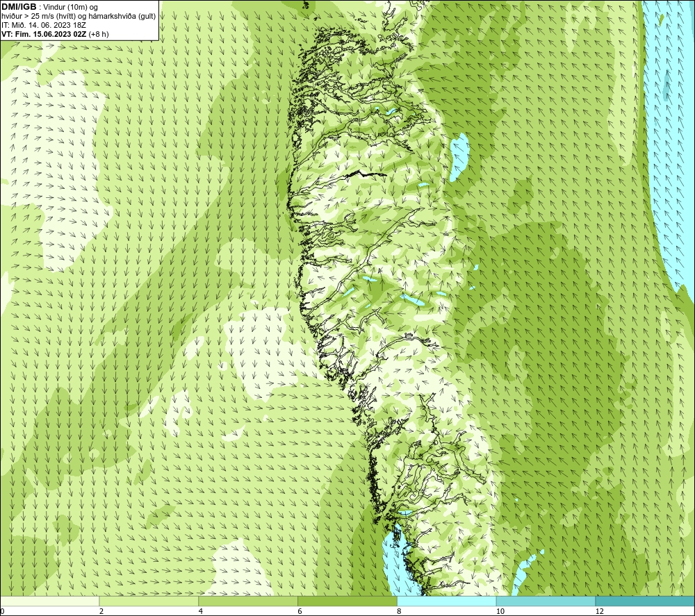
Task: Select the 'Vindur (10m) og' label
Action: pyautogui.click(x=70, y=7)
